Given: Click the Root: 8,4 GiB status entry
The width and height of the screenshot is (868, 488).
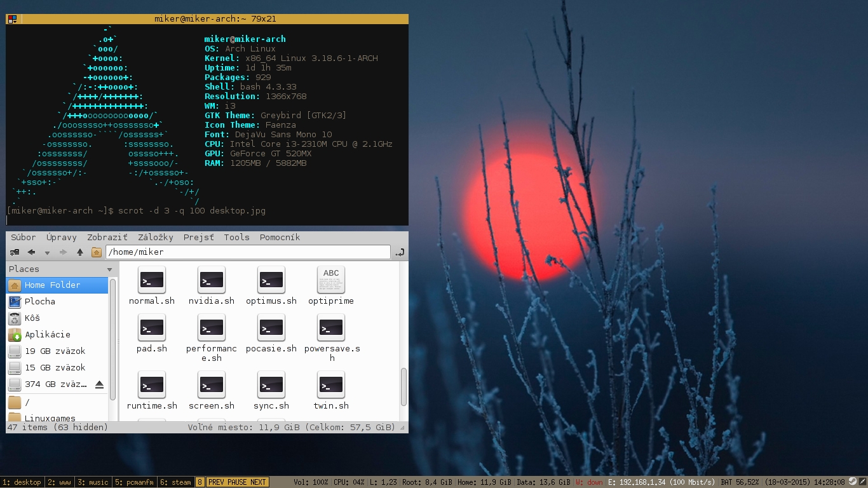Looking at the screenshot, I should (427, 482).
